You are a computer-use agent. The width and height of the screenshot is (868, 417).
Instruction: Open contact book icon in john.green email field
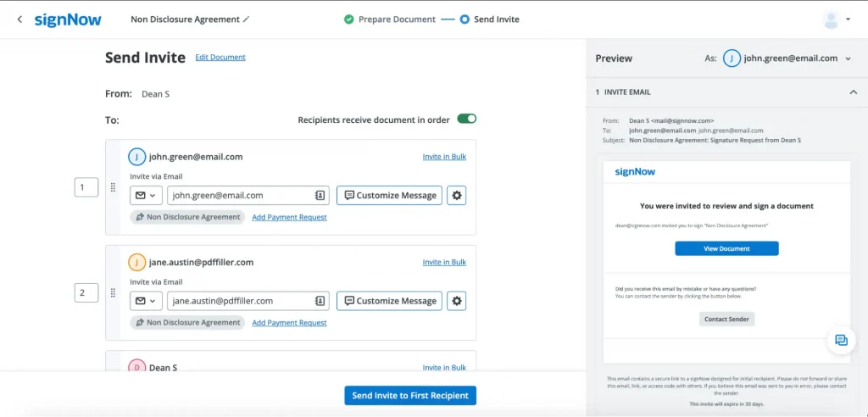pos(320,195)
